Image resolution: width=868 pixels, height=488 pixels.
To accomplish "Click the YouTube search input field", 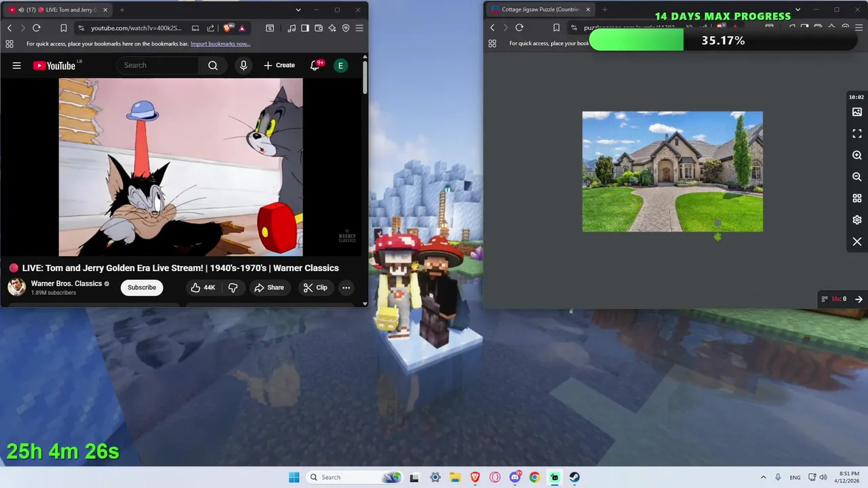I will [157, 66].
